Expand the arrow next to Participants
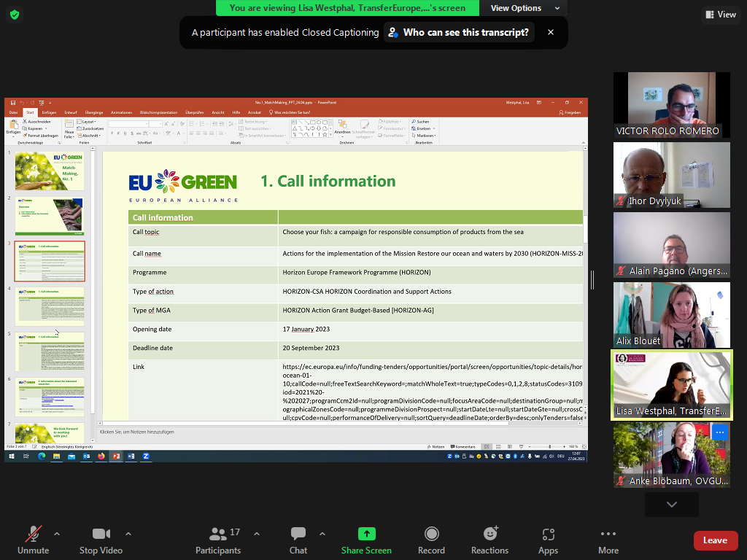This screenshot has height=560, width=747. (257, 534)
